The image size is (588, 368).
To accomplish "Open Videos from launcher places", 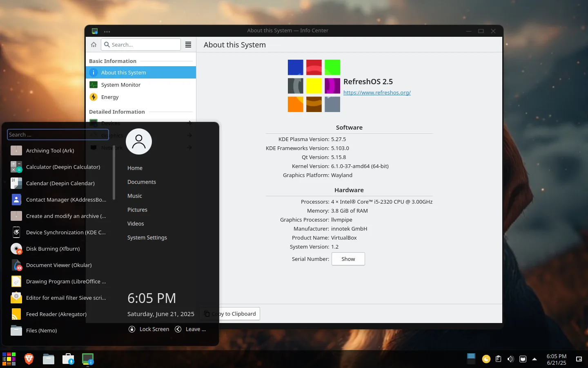I will click(136, 224).
